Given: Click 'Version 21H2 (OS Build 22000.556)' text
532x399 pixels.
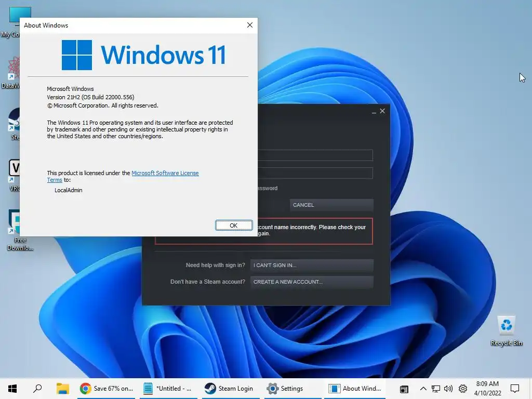Looking at the screenshot, I should 90,97.
